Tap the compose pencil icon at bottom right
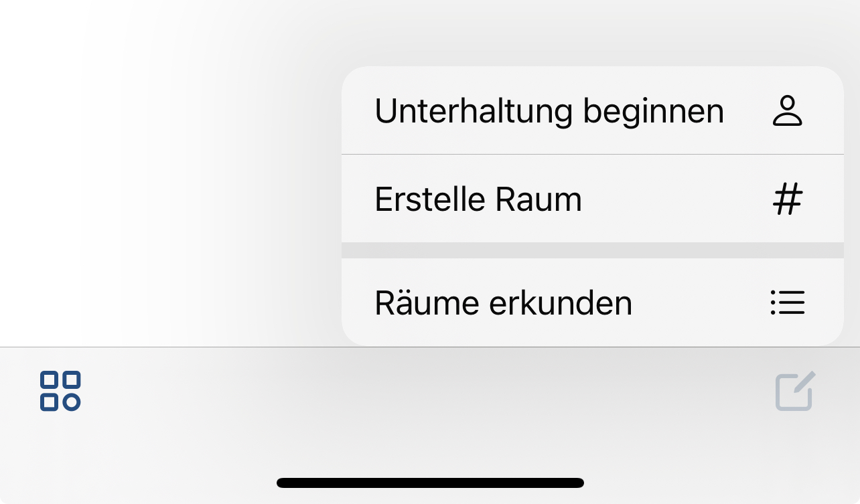This screenshot has width=860, height=504. pos(795,391)
